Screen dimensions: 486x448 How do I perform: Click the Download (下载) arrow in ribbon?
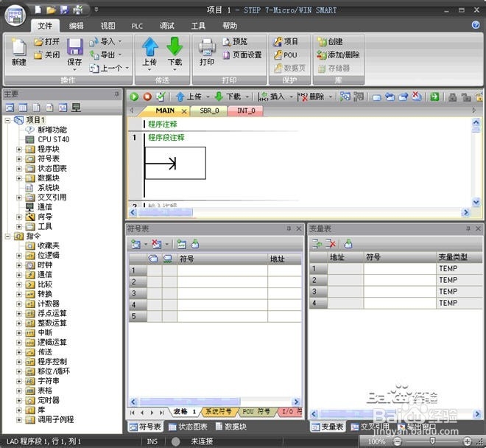[x=175, y=46]
